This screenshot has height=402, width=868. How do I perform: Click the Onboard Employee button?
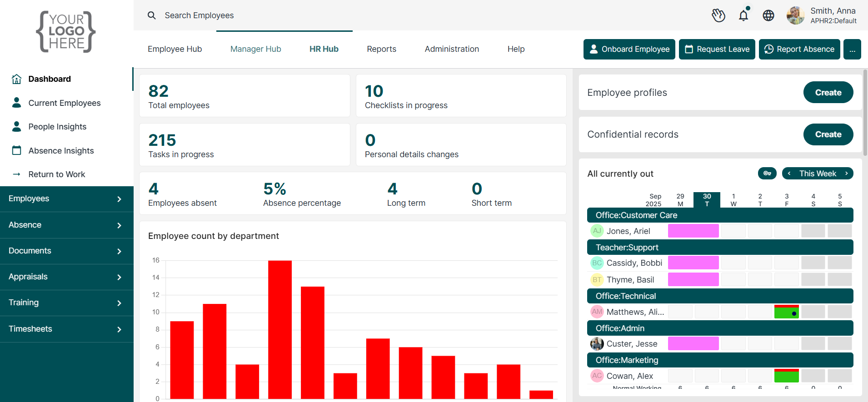(x=629, y=49)
